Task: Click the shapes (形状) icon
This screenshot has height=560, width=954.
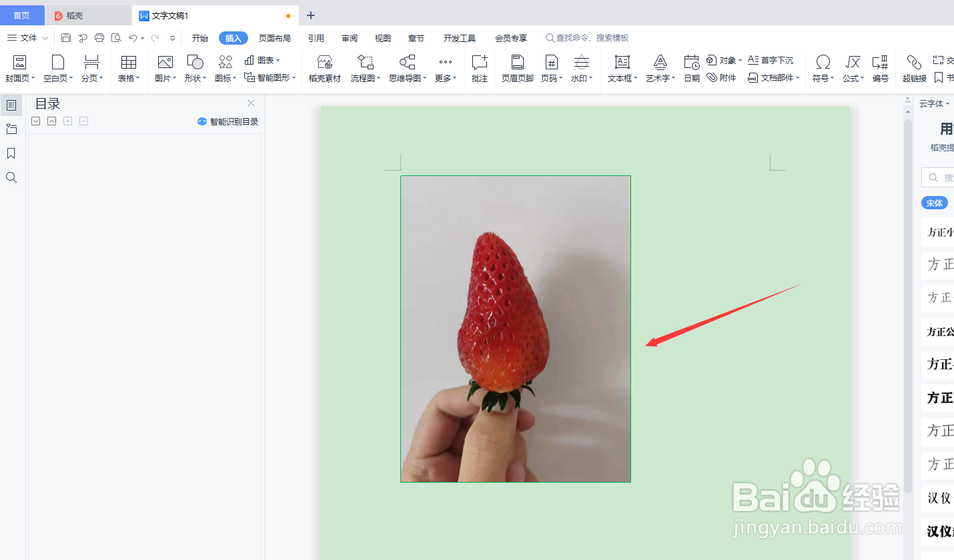Action: tap(195, 63)
